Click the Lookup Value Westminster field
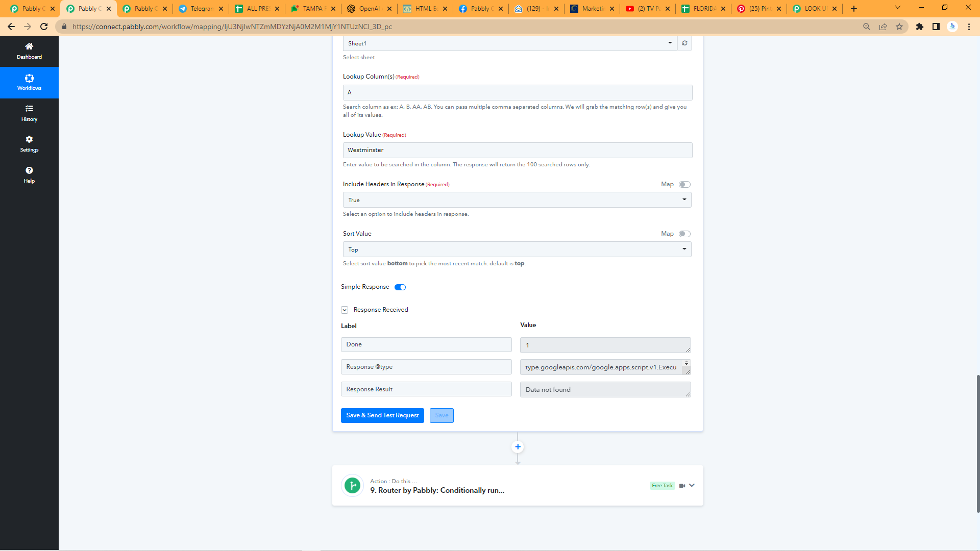Image resolution: width=980 pixels, height=551 pixels. (518, 150)
